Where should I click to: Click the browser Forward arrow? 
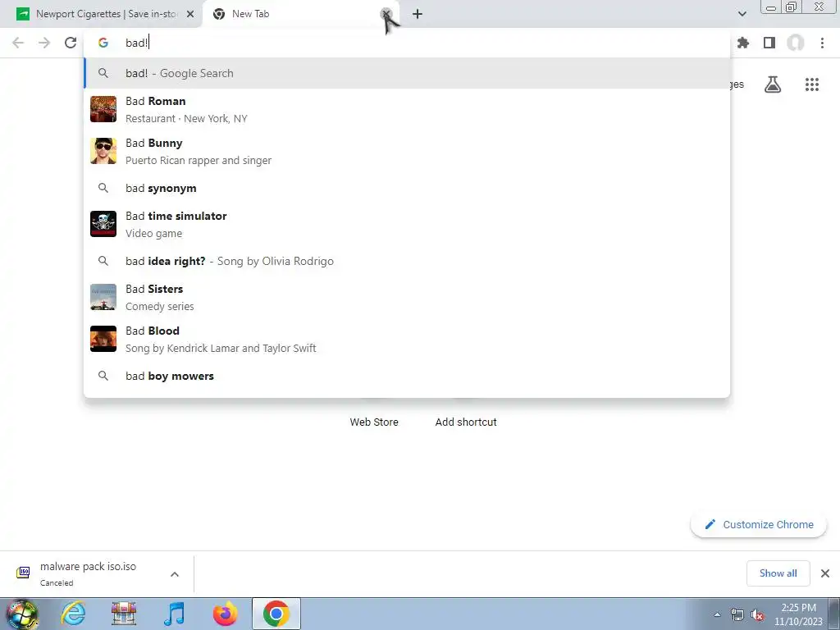(x=44, y=43)
